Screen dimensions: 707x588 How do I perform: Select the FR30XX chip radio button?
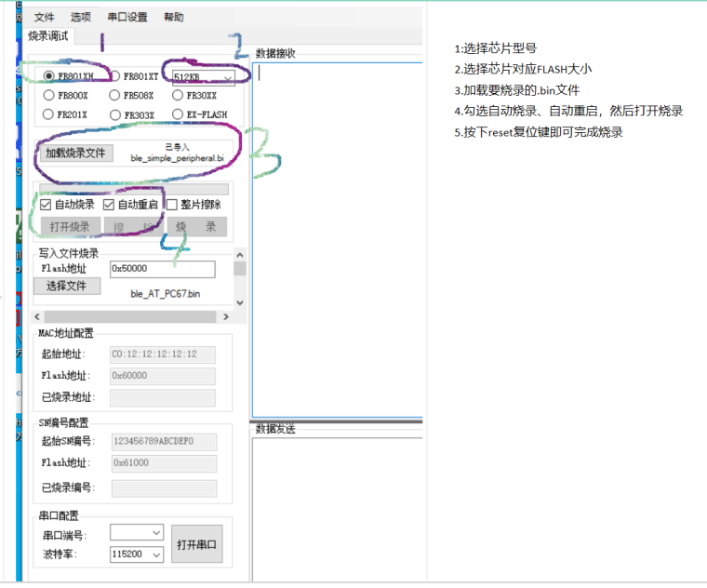[178, 95]
